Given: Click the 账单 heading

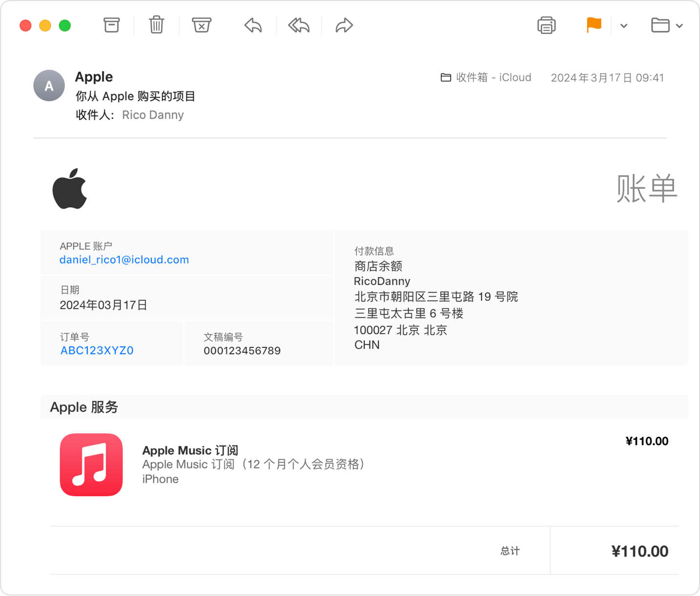Looking at the screenshot, I should (x=647, y=189).
